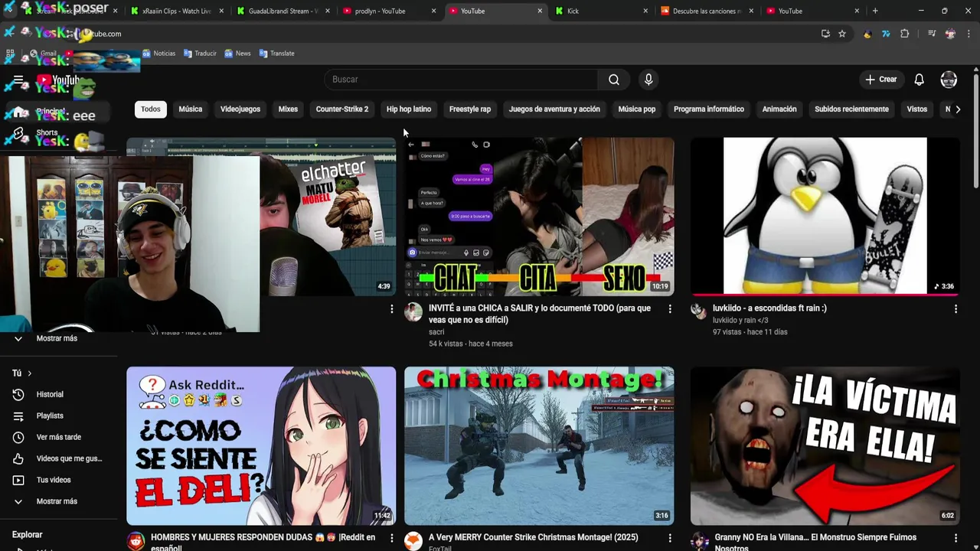980x551 pixels.
Task: Open options for HOMBRES Y MUJERES video
Action: pos(392,539)
